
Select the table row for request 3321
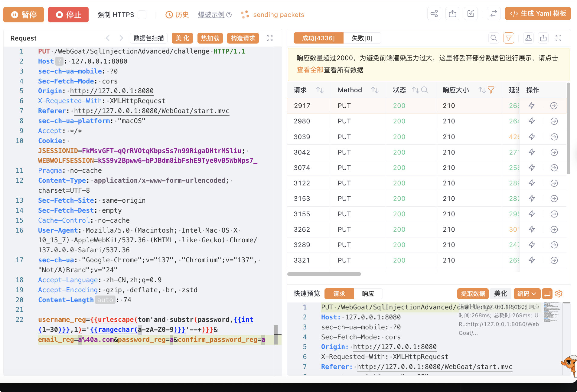[x=426, y=260]
